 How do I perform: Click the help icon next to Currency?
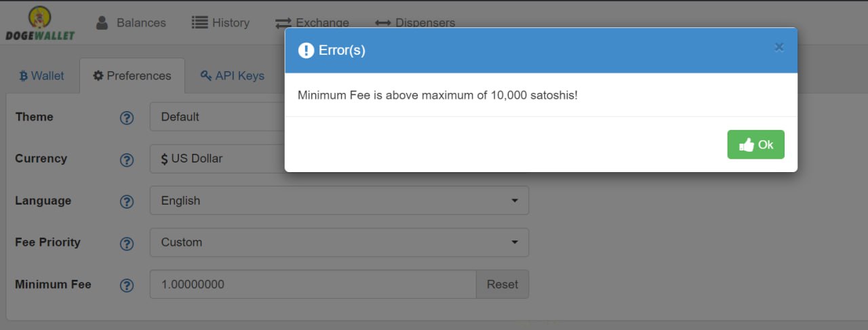[x=127, y=159]
